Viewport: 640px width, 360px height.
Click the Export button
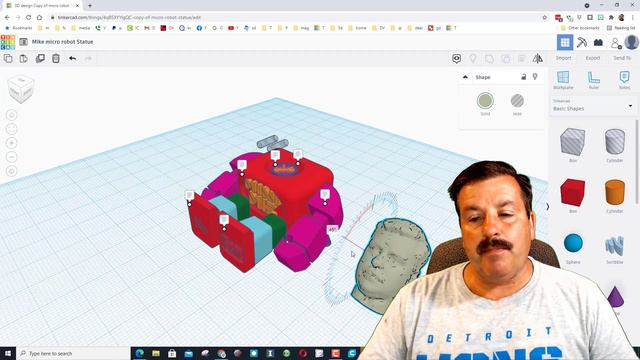coord(593,58)
